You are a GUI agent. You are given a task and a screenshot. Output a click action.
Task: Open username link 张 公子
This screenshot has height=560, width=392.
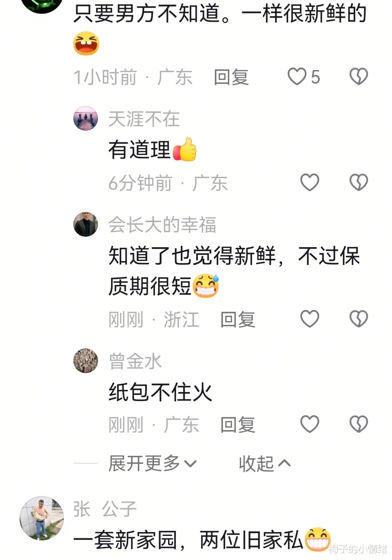pyautogui.click(x=105, y=509)
